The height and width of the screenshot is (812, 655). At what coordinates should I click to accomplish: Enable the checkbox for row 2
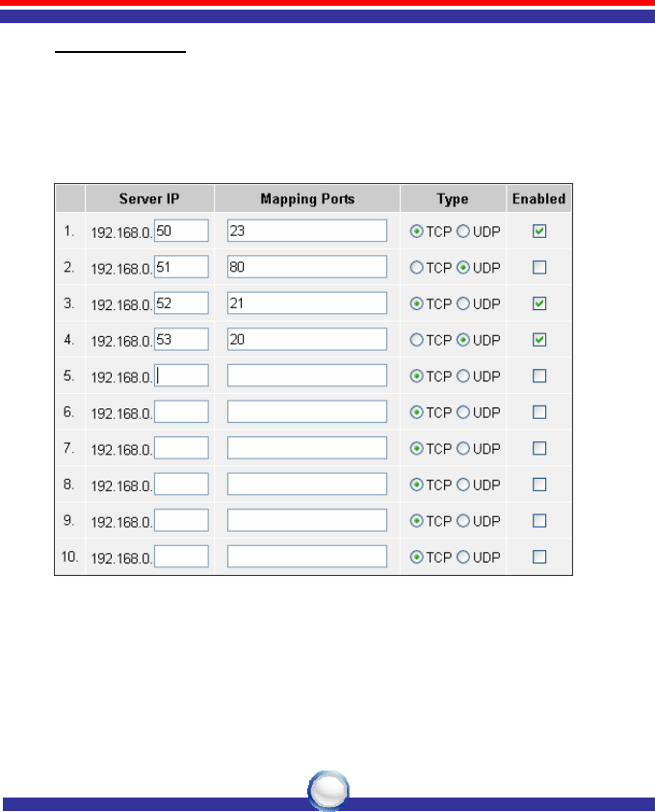pyautogui.click(x=539, y=267)
